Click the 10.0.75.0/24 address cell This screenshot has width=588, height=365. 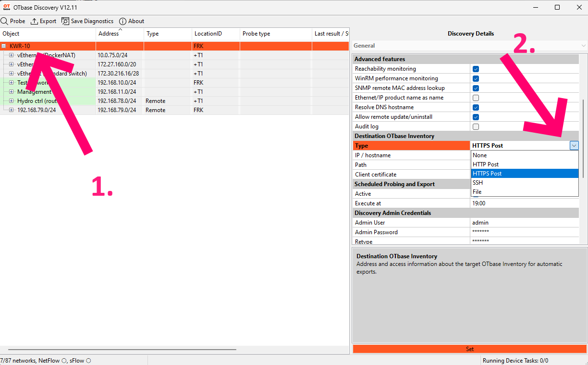(x=120, y=55)
